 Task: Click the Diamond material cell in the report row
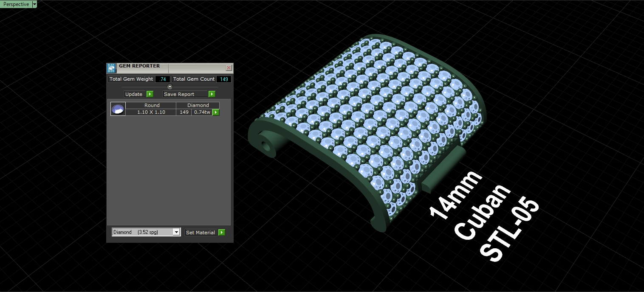[x=198, y=105]
